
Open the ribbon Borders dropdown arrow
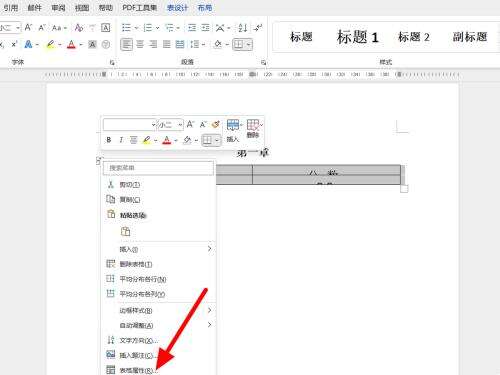coord(249,44)
